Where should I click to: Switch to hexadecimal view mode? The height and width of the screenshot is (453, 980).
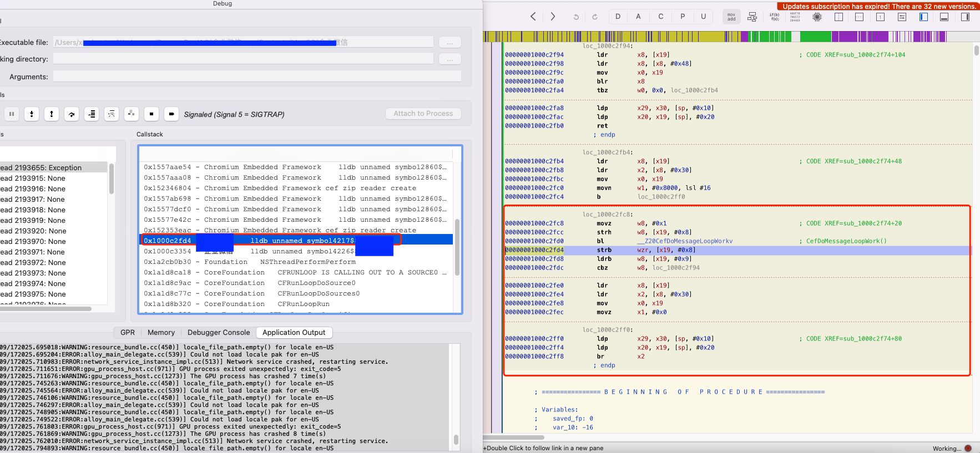[795, 17]
